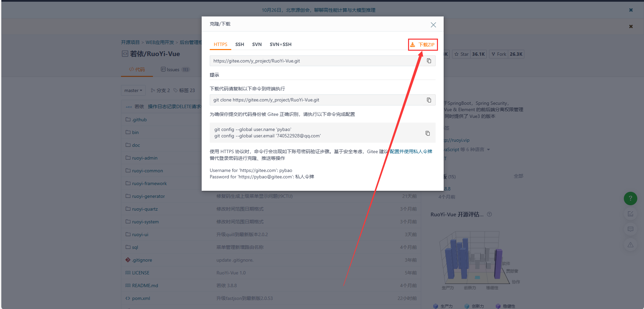Click the WEB应用开发 breadcrumb
This screenshot has height=309, width=644.
160,42
